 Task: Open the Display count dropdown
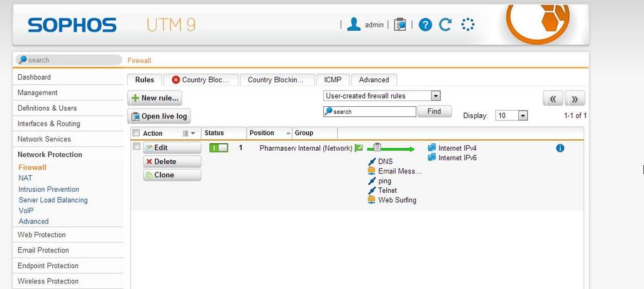(x=511, y=116)
